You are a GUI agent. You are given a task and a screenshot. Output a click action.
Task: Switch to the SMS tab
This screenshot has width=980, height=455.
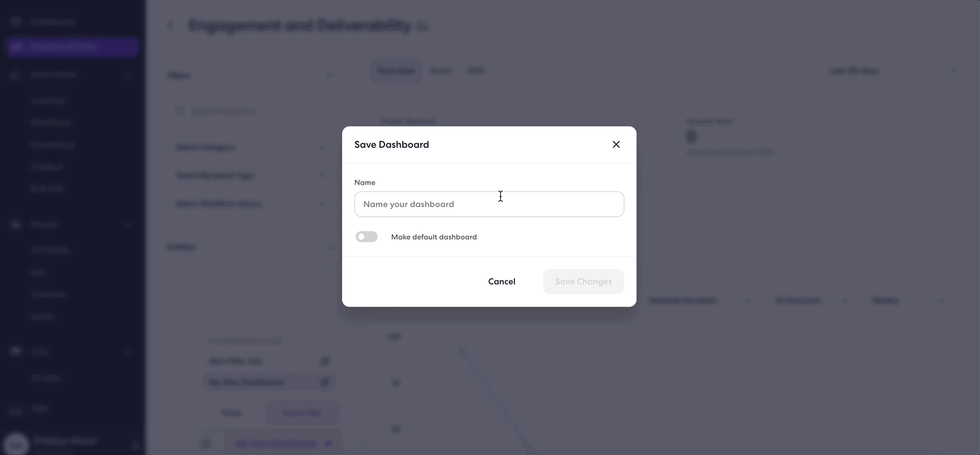(x=476, y=71)
